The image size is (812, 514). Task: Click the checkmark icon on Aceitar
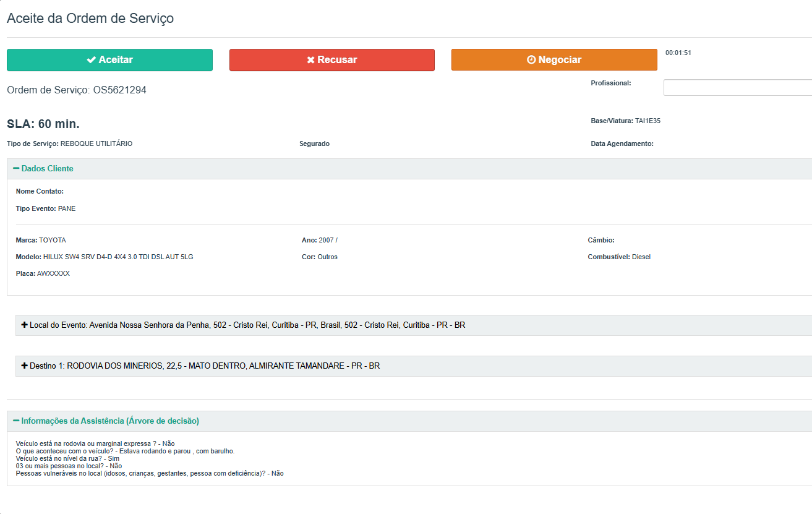click(x=91, y=60)
